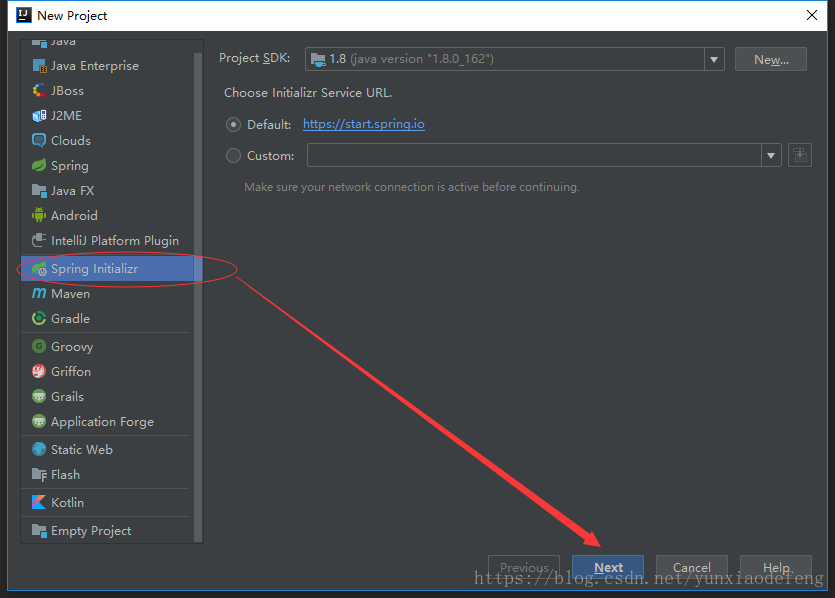Click the Spring leaf icon

pos(39,166)
